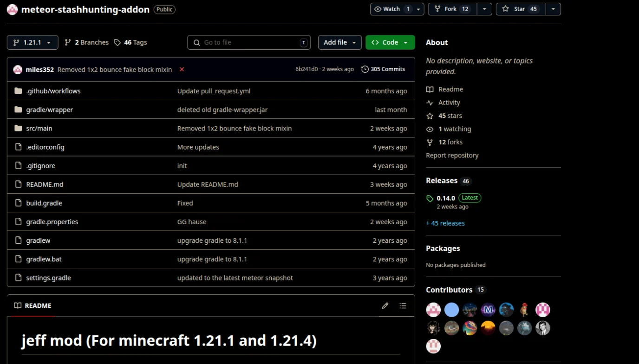View the 2 Branches link

(86, 42)
